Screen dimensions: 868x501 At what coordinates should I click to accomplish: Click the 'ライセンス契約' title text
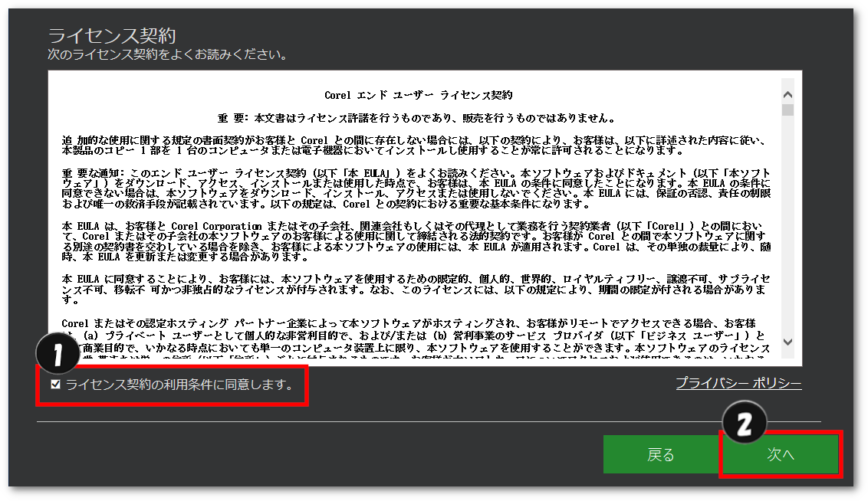[x=112, y=35]
